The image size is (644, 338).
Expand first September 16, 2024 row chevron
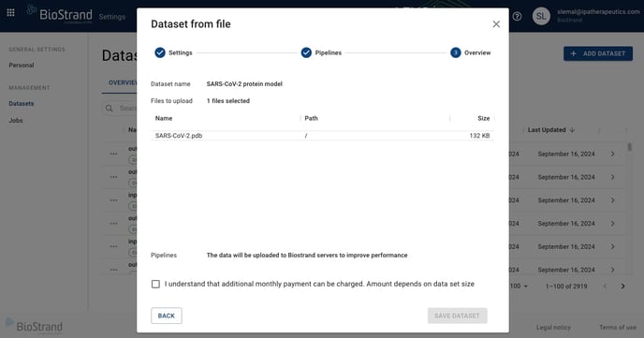613,154
